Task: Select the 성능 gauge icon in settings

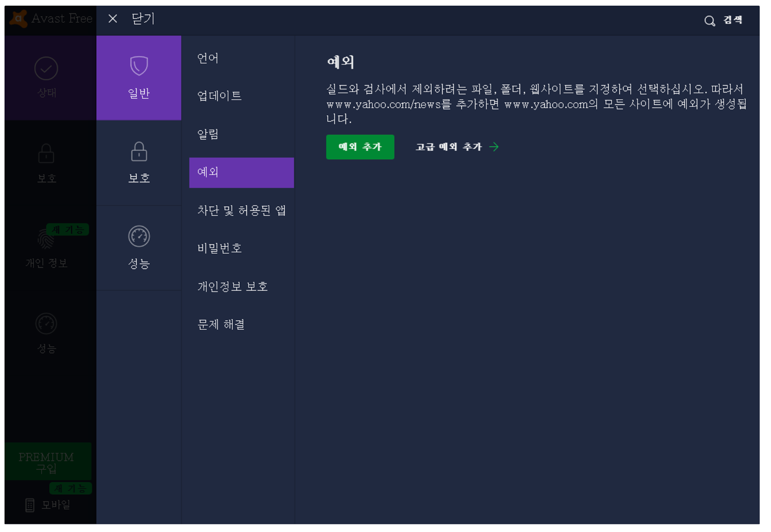Action: (x=138, y=236)
